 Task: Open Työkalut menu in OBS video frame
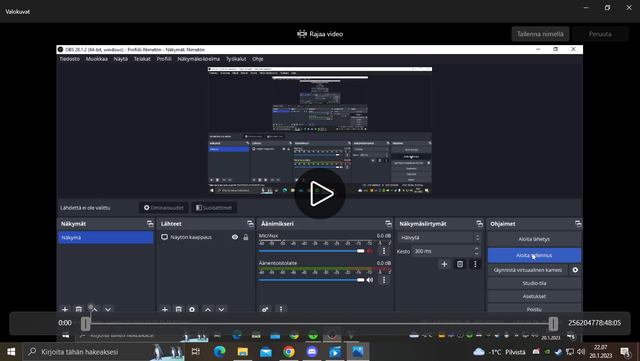click(x=236, y=59)
